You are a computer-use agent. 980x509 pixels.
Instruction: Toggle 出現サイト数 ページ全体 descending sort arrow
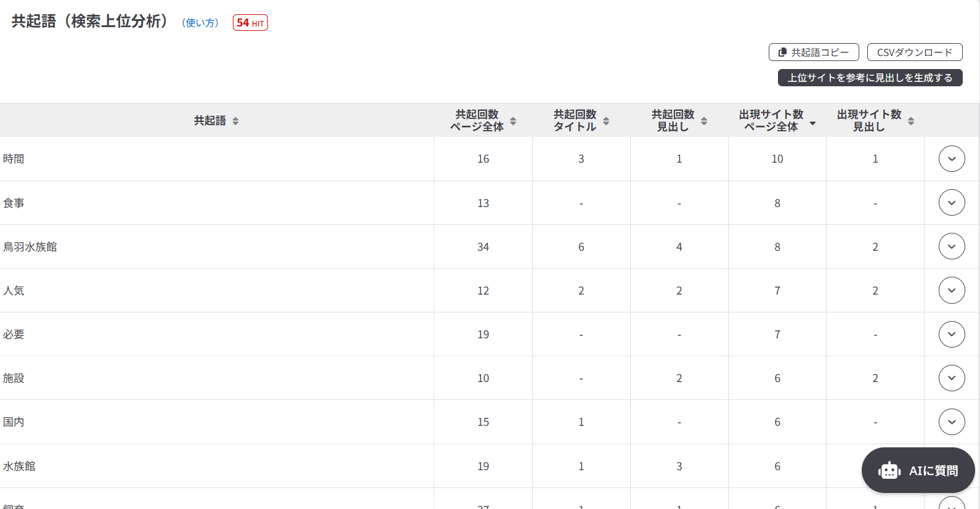pos(812,123)
